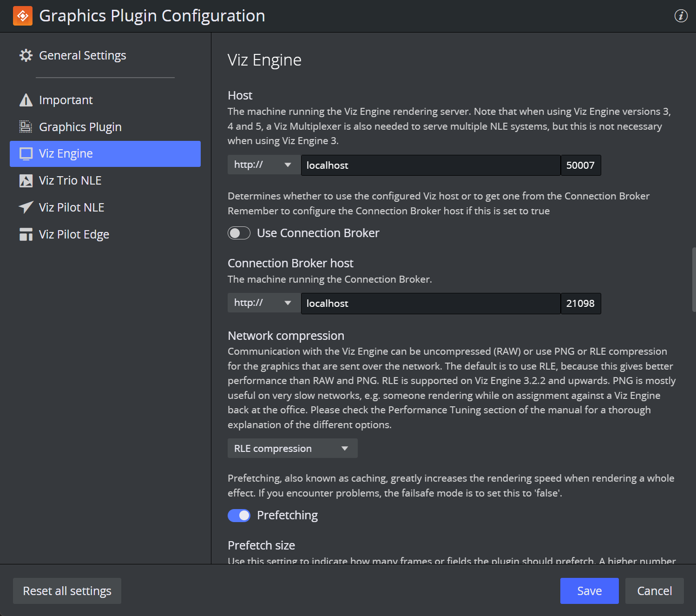696x616 pixels.
Task: Click the vertical scrollbar thumb
Action: pos(694,279)
